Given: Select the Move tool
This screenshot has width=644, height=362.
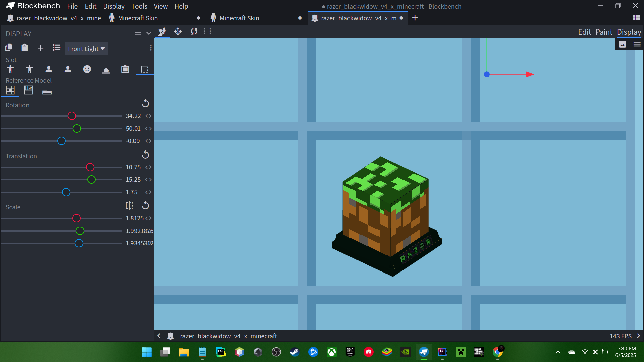Looking at the screenshot, I should [x=178, y=32].
